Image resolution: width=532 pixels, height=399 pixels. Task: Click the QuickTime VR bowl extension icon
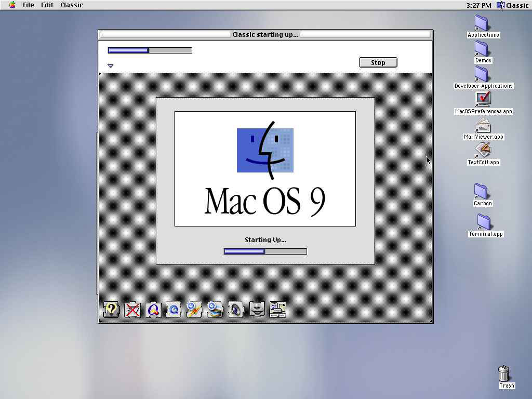pos(215,310)
